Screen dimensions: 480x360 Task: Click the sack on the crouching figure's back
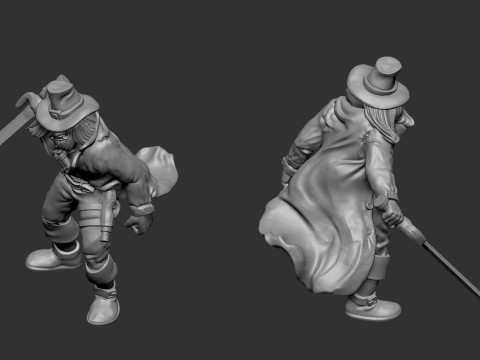tap(158, 172)
